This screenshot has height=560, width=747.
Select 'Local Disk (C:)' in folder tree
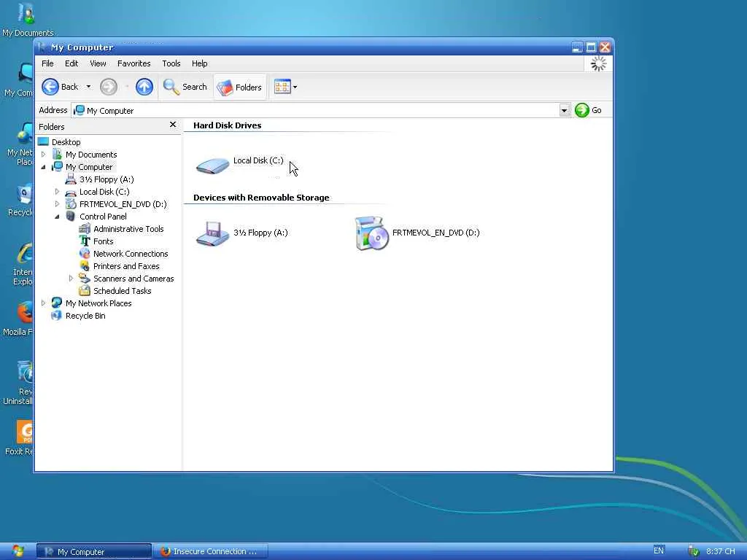[104, 192]
